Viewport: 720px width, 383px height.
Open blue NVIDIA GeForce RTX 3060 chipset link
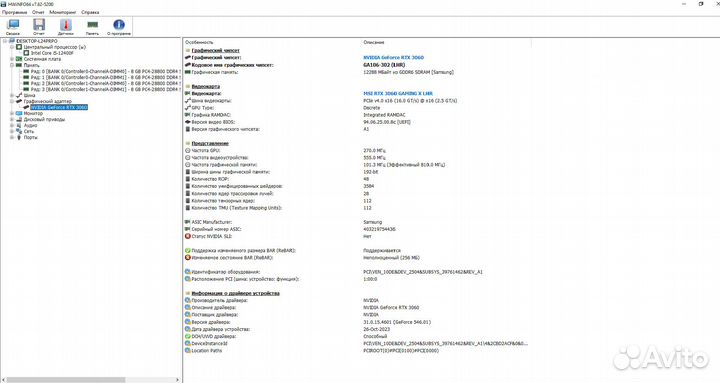pos(394,57)
